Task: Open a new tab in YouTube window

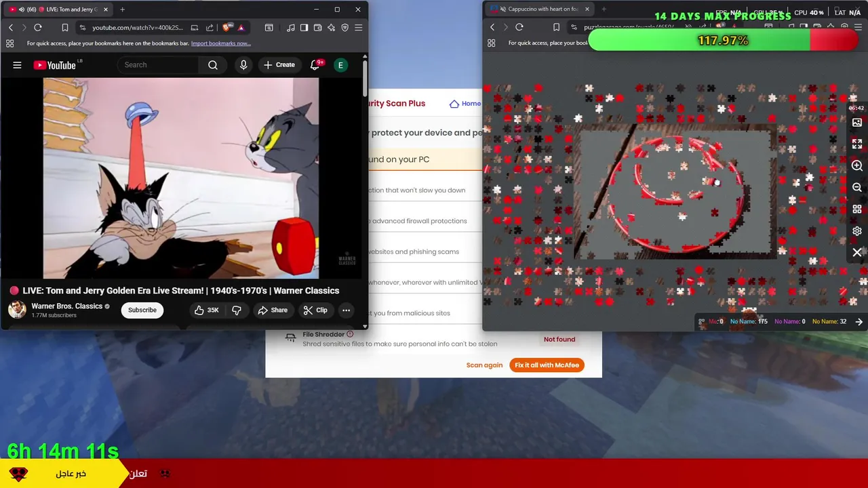Action: (x=122, y=9)
